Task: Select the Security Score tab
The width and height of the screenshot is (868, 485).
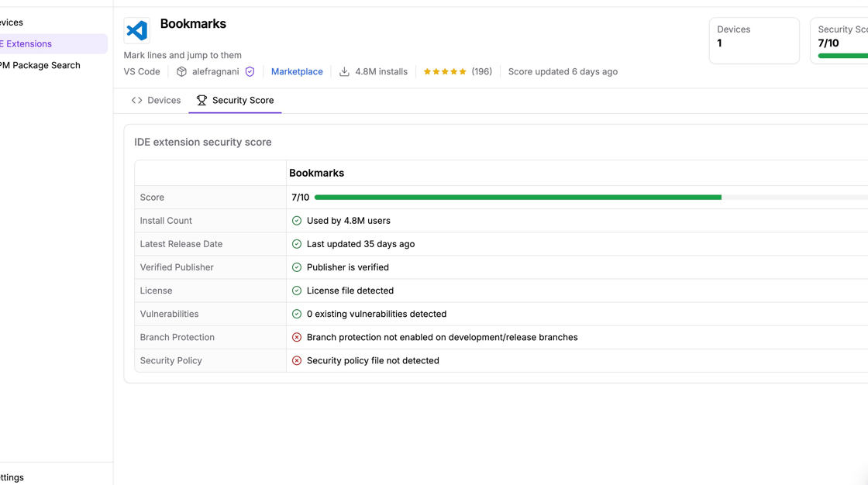Action: coord(235,100)
